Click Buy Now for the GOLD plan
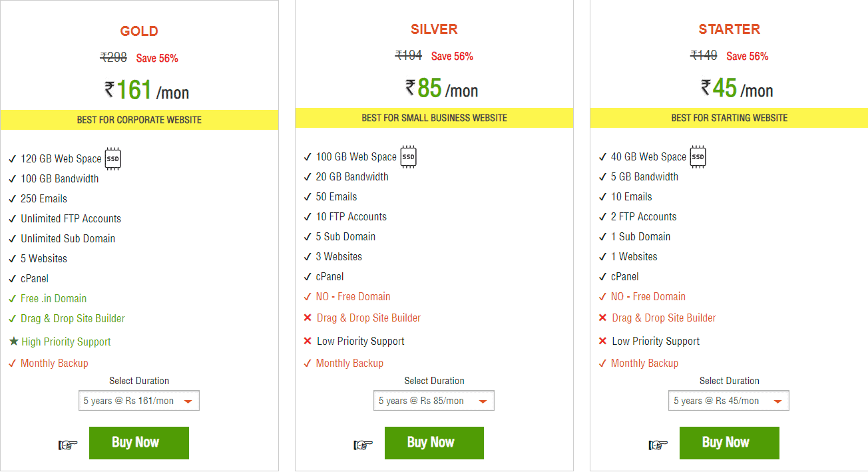868x472 pixels. tap(138, 443)
